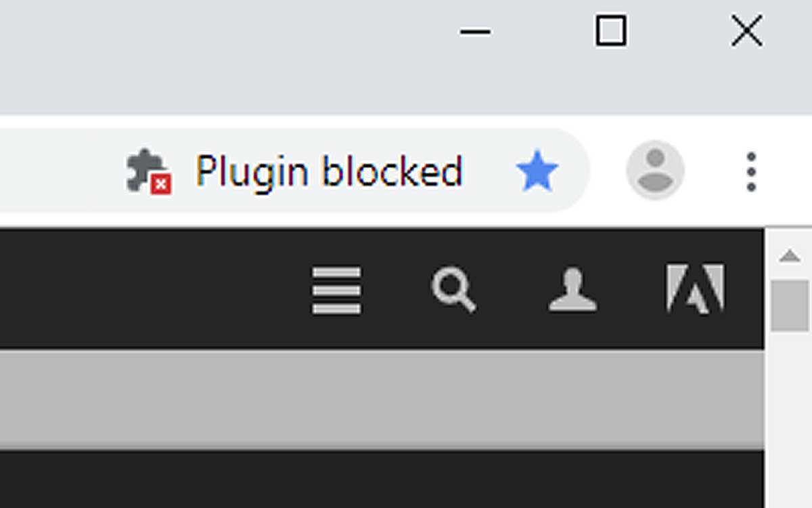Click the vertical scrollbar thumb
Image resolution: width=812 pixels, height=508 pixels.
click(x=790, y=305)
